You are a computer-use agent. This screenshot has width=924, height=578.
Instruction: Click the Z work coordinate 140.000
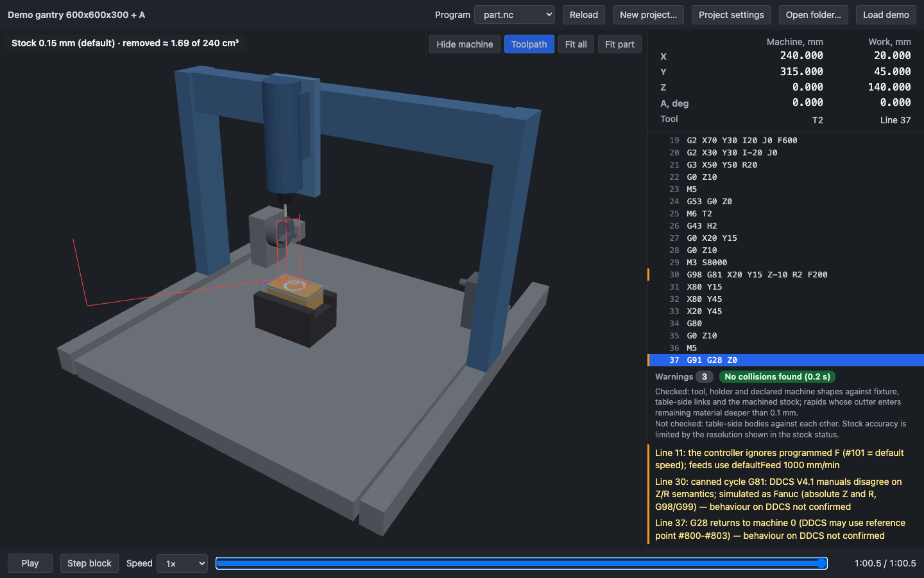pyautogui.click(x=889, y=87)
